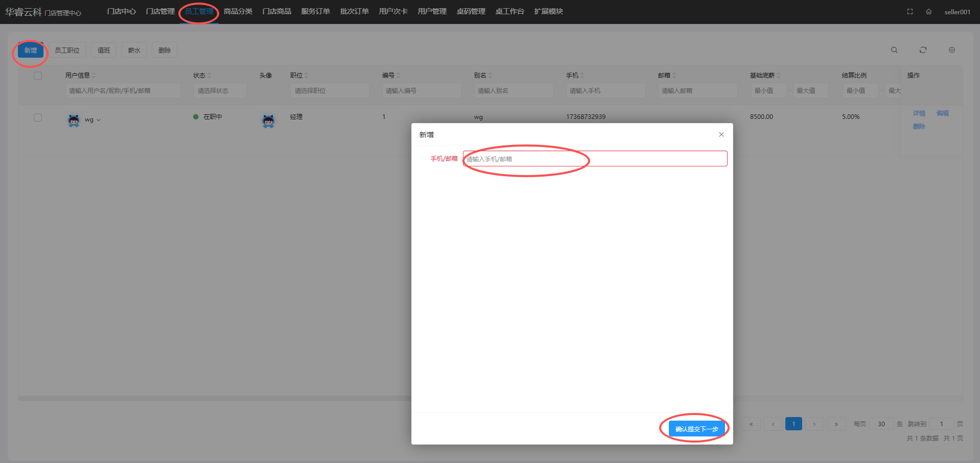Click the refresh icon above the table

[923, 50]
